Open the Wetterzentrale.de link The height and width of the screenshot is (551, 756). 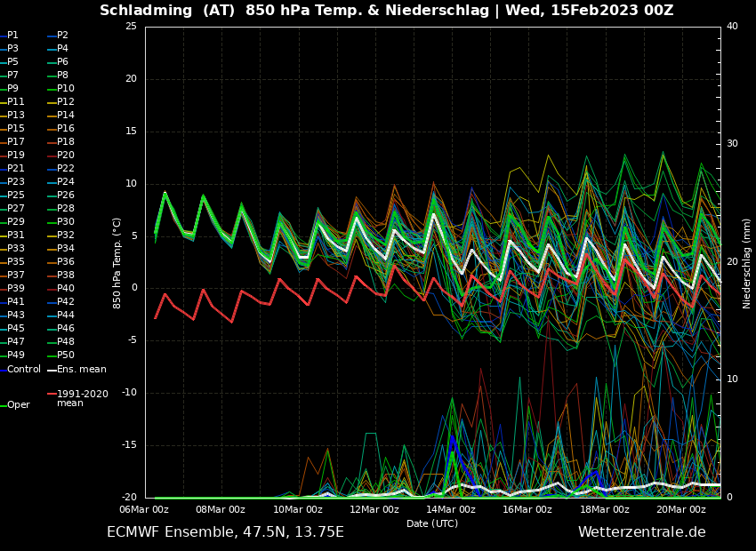point(641,532)
